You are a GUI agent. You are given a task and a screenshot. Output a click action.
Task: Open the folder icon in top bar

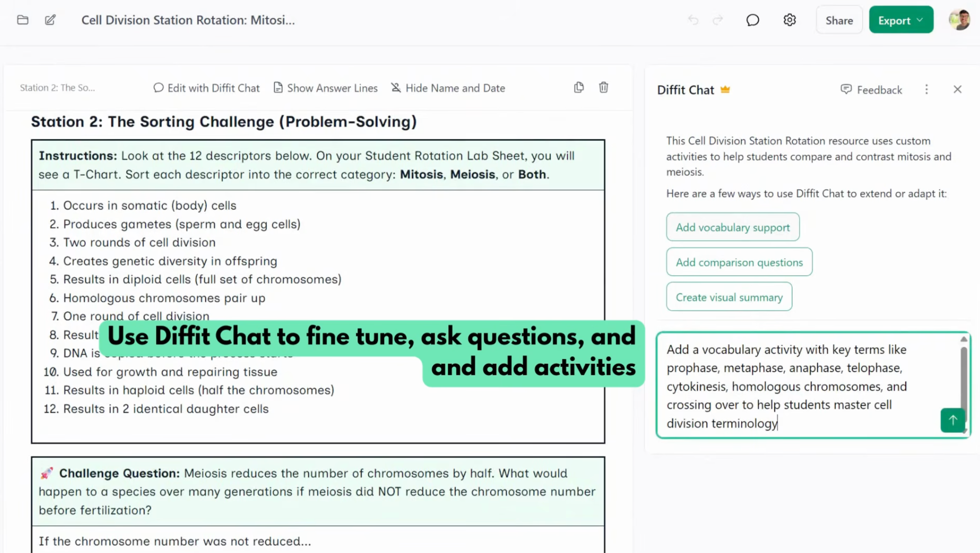pos(22,20)
